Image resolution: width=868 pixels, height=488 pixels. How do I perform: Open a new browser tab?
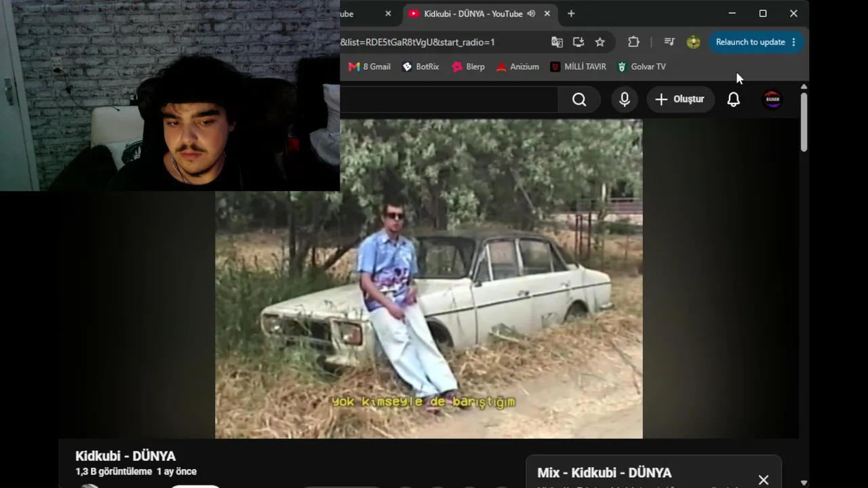pyautogui.click(x=571, y=14)
